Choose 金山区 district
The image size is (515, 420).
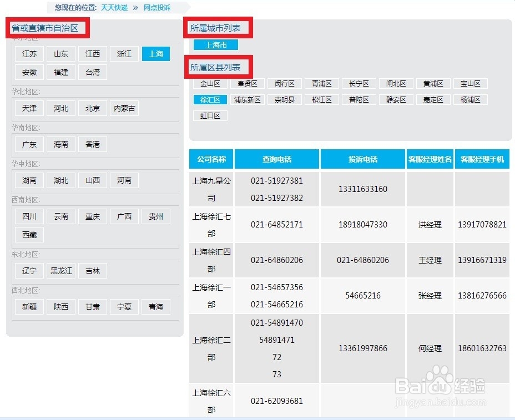click(210, 84)
